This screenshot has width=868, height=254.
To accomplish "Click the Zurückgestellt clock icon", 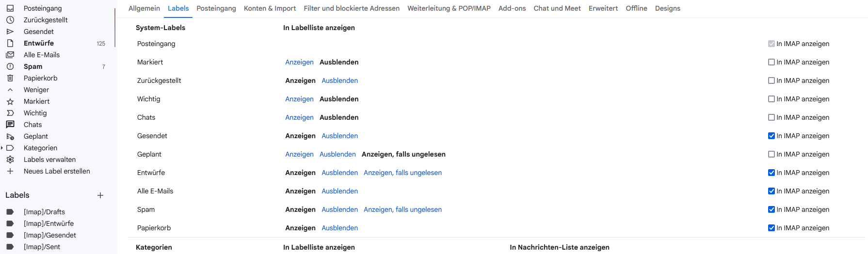I will point(10,20).
